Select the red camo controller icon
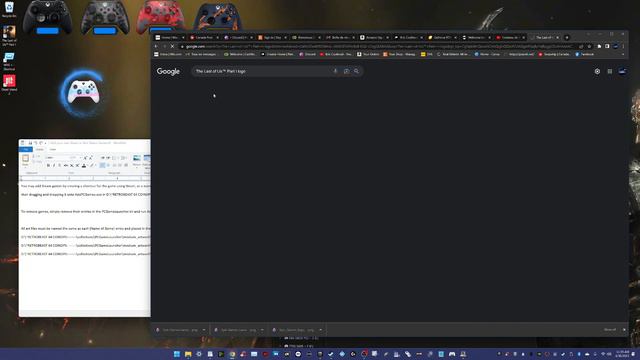Image resolution: width=640 pixels, height=360 pixels. (160, 17)
